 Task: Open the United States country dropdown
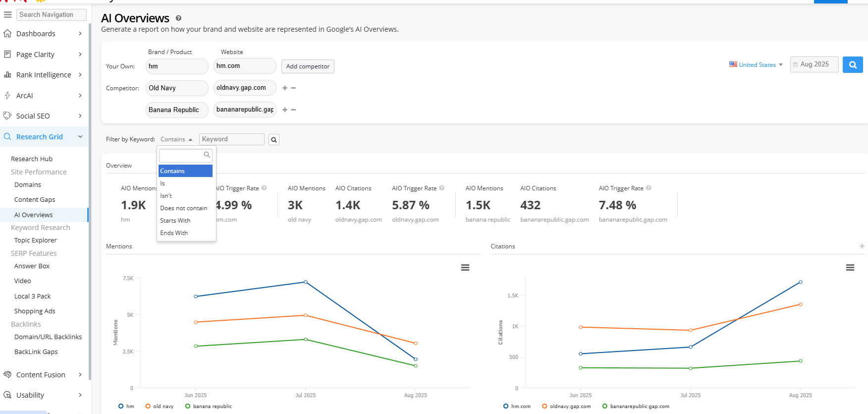(x=756, y=65)
